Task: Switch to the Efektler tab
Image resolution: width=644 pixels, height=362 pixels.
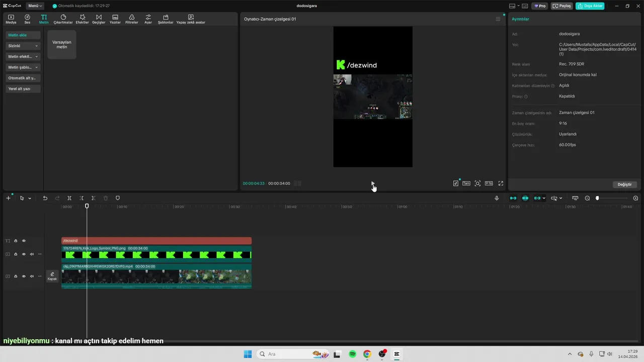Action: pos(82,19)
